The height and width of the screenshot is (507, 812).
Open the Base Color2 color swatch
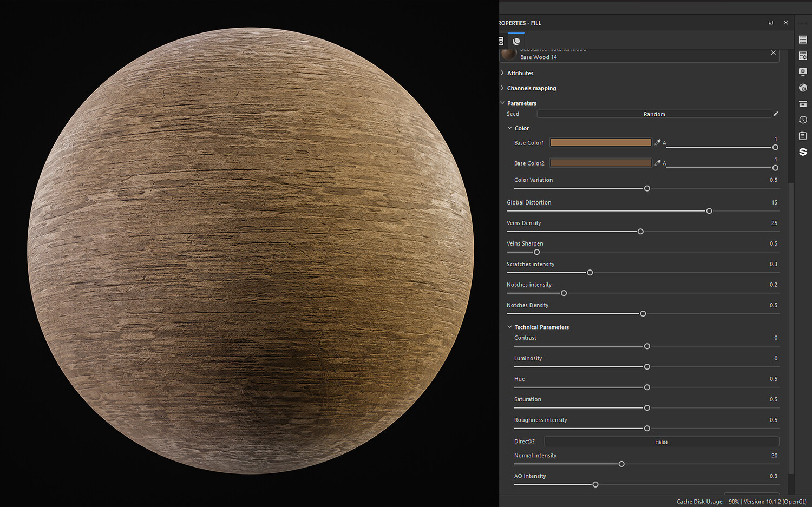(600, 163)
